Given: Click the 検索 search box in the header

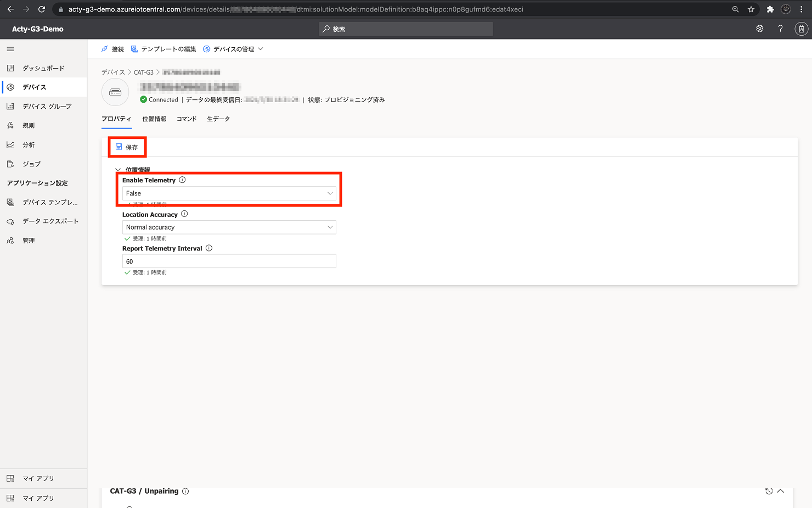Looking at the screenshot, I should click(x=406, y=29).
